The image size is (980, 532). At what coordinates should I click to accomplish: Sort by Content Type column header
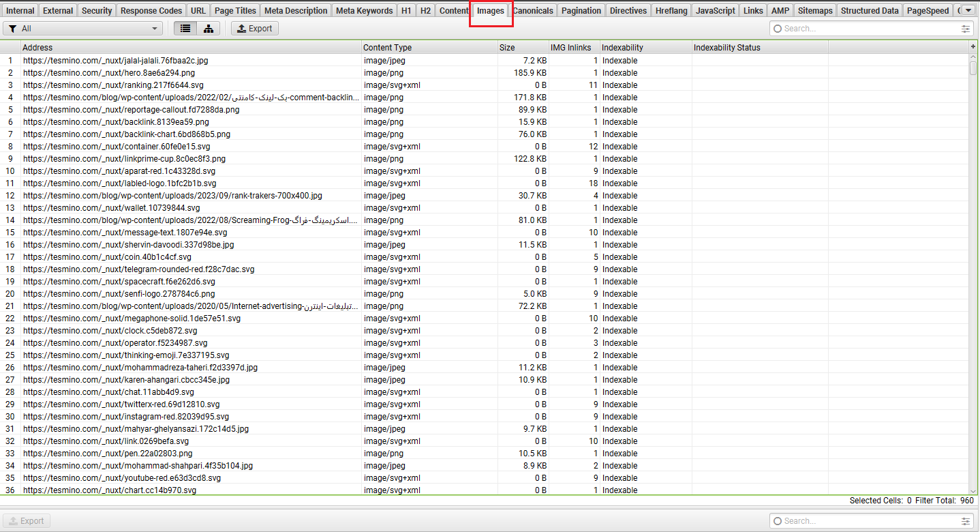(x=429, y=48)
